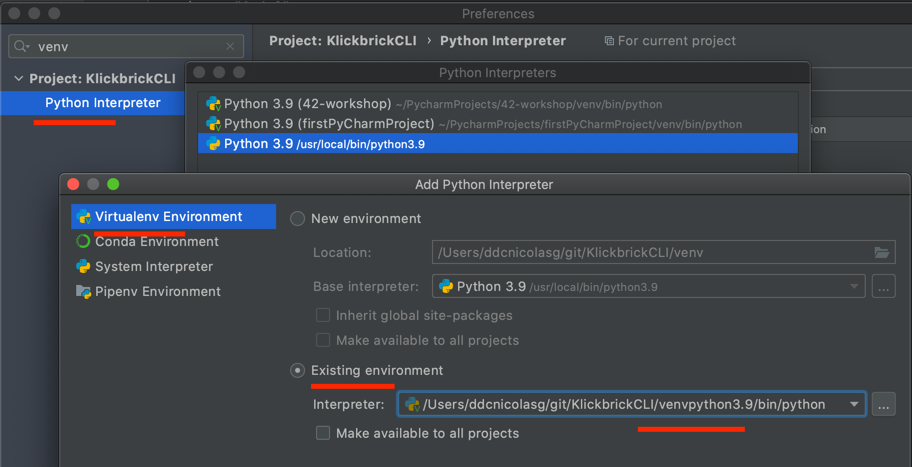Select the New environment radio button
The height and width of the screenshot is (467, 912).
coord(298,218)
